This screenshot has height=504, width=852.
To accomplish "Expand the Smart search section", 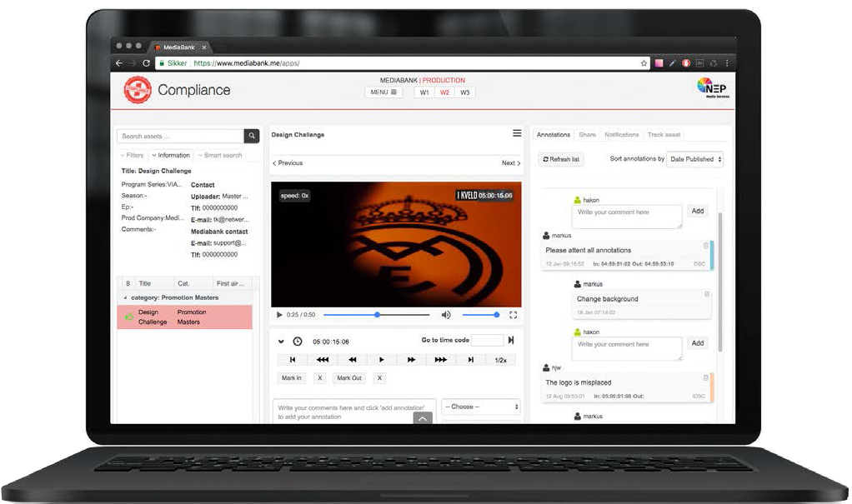I will click(220, 155).
